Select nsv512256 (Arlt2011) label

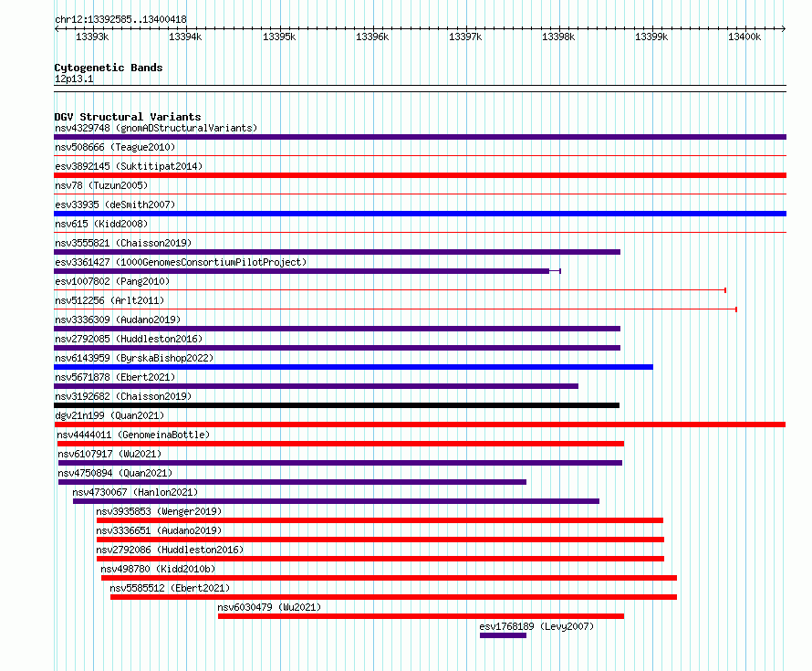109,300
